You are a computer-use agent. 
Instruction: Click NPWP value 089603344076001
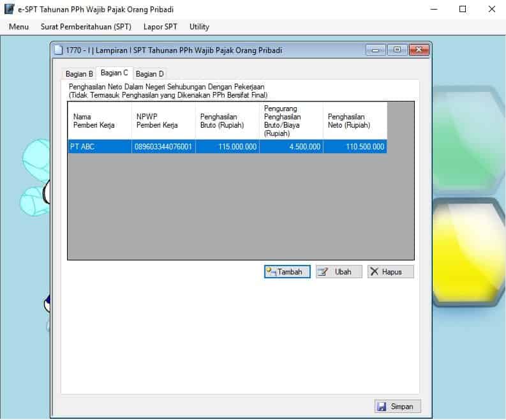[163, 147]
